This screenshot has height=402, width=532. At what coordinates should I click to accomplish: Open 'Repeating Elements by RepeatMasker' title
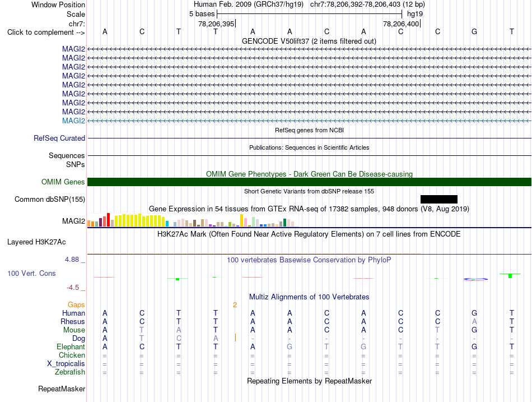309,381
